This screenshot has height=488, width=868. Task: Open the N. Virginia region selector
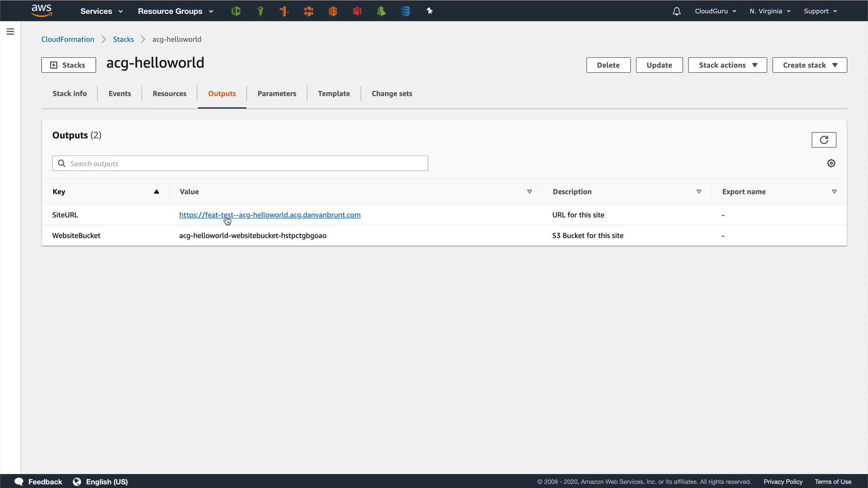point(769,11)
